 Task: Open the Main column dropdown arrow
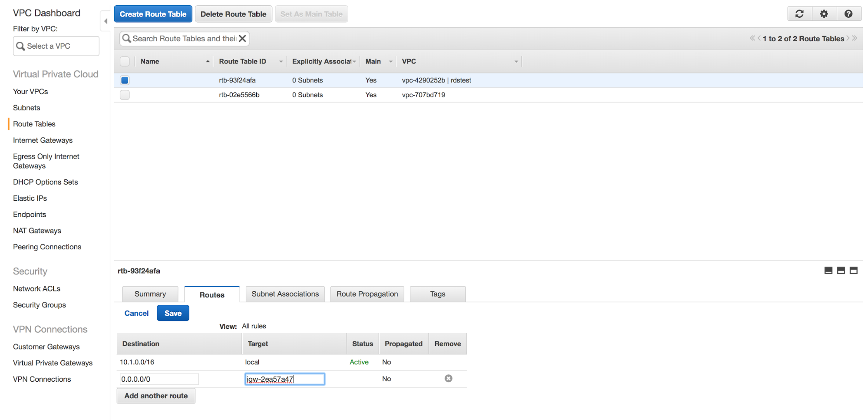390,62
